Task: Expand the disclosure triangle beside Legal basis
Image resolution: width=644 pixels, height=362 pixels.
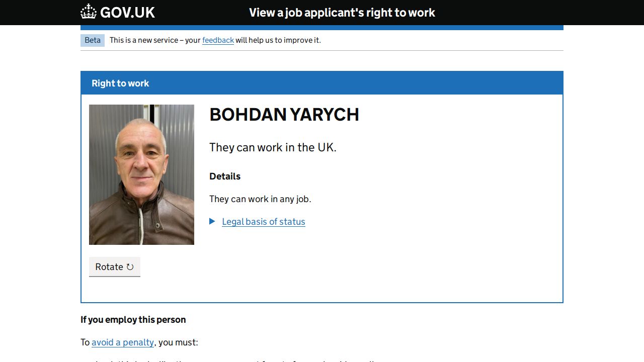Action: click(x=212, y=221)
